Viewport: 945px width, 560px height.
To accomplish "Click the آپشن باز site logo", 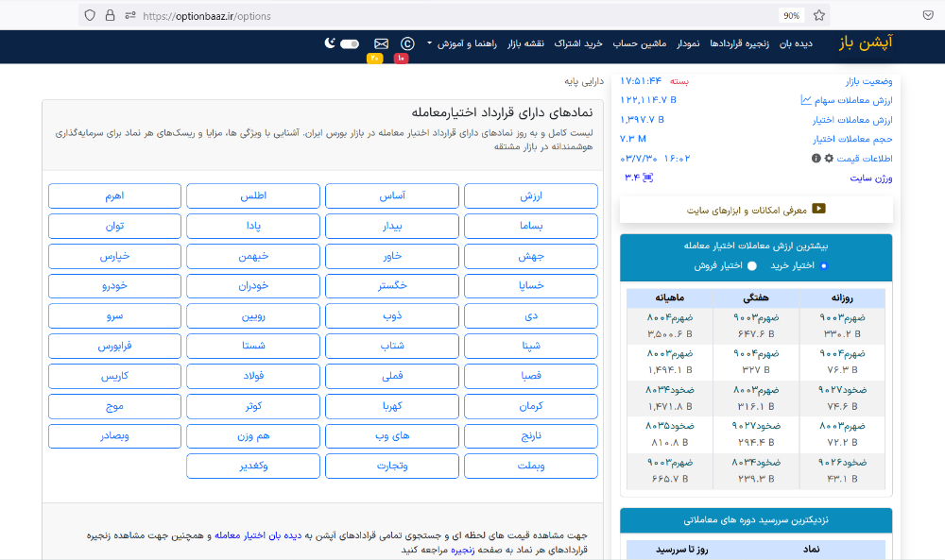I will coord(866,42).
